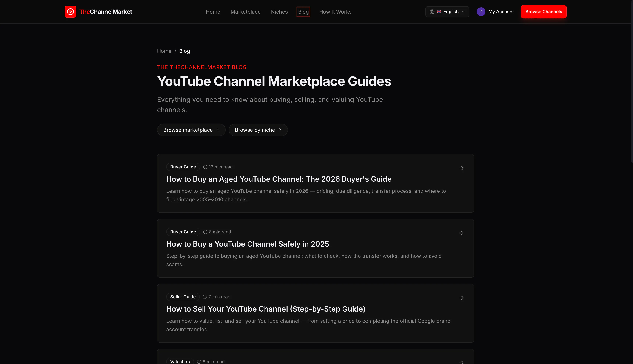Click the '12 min read' text

coord(221,167)
